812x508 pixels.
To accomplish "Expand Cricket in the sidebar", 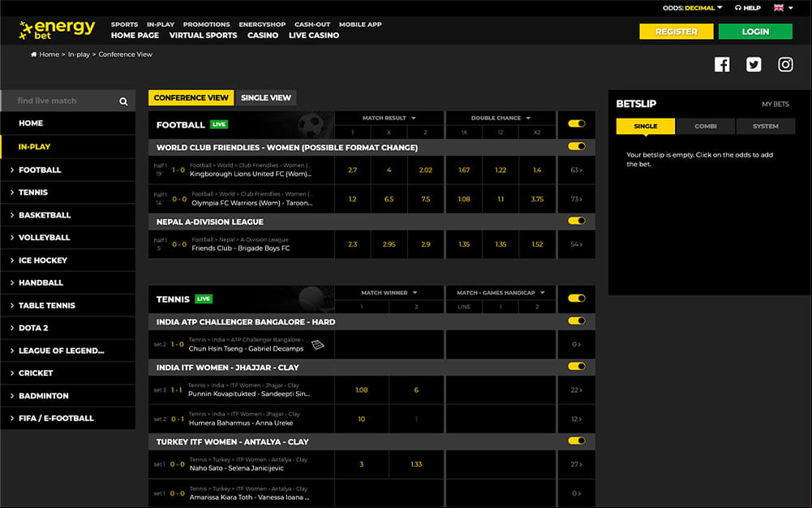I will pyautogui.click(x=68, y=372).
